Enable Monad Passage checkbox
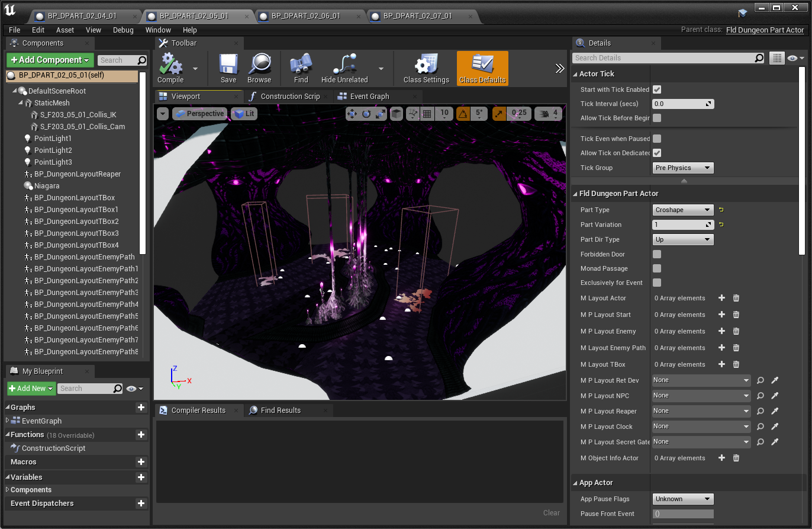 coord(657,268)
